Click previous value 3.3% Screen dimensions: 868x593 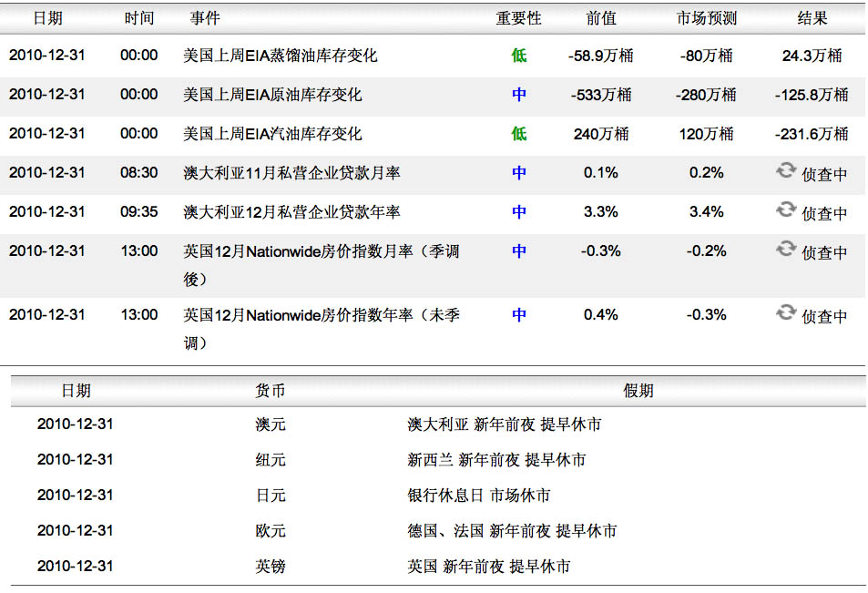click(x=600, y=212)
